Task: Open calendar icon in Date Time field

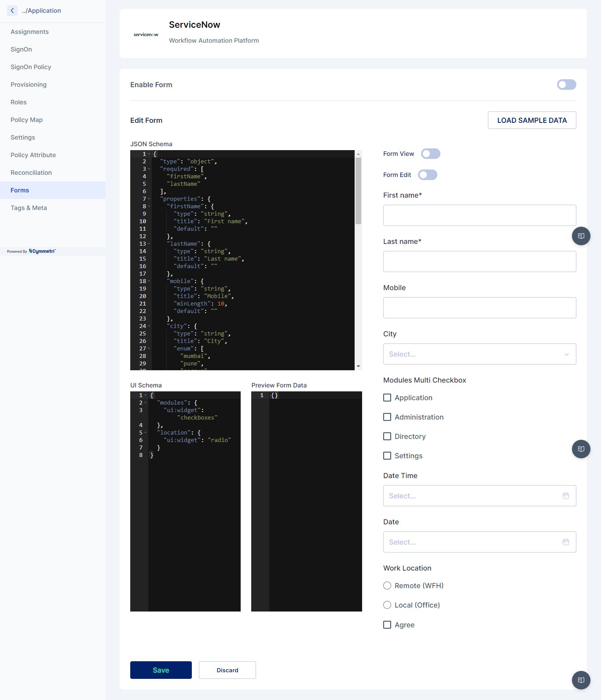Action: pyautogui.click(x=566, y=496)
